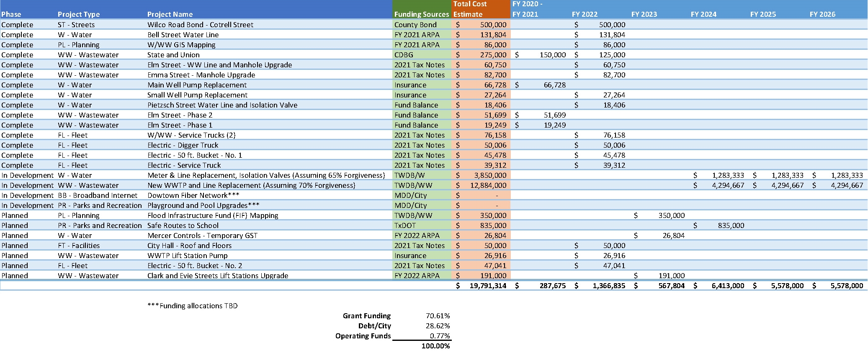This screenshot has height=353, width=868.
Task: Select Mercer Controls - Temporary GST cell
Action: [x=202, y=235]
